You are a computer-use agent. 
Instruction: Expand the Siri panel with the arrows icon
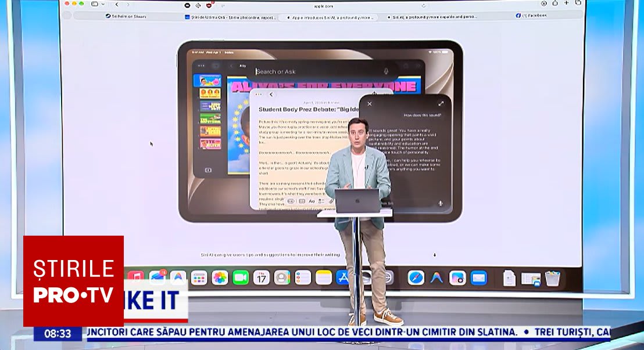coord(441,104)
